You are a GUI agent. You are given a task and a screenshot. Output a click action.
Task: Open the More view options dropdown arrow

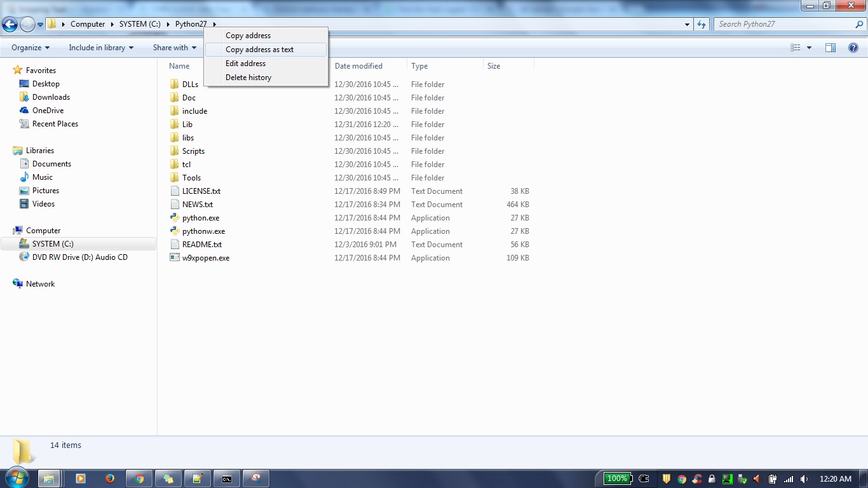[809, 48]
